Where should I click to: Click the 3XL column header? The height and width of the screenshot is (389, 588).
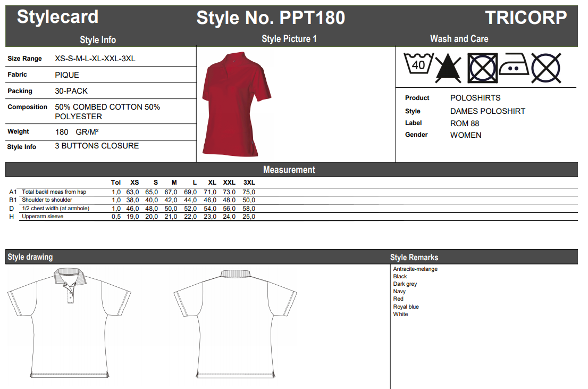tap(249, 183)
